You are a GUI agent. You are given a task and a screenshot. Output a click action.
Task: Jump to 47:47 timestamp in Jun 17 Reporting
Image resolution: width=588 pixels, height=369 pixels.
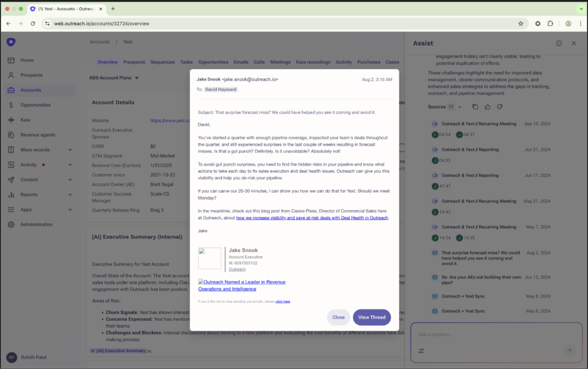tap(442, 186)
